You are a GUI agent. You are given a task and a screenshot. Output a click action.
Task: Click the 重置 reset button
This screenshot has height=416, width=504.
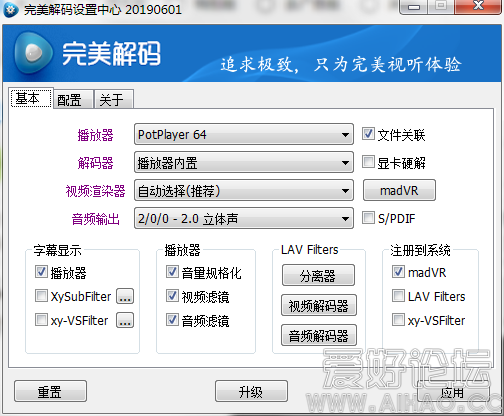pyautogui.click(x=50, y=391)
